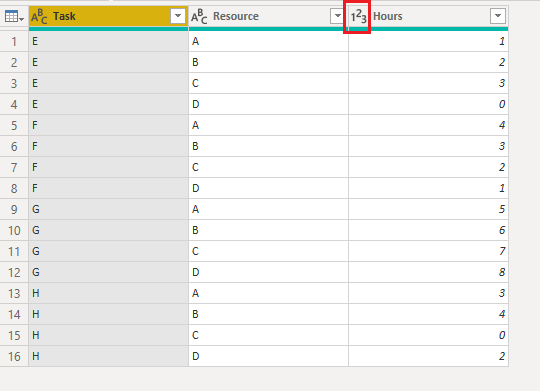
Task: Click Hours value 6 in row 10
Action: coord(428,230)
